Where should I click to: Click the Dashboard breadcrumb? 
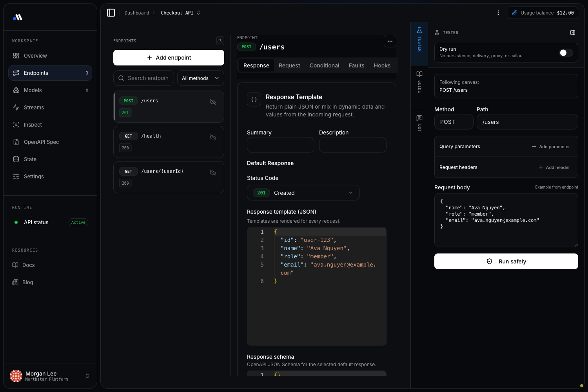pyautogui.click(x=137, y=13)
